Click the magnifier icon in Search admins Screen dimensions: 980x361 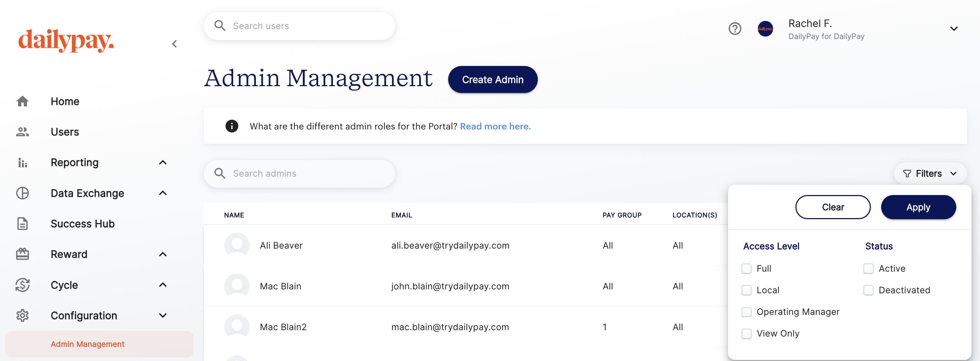pos(220,174)
